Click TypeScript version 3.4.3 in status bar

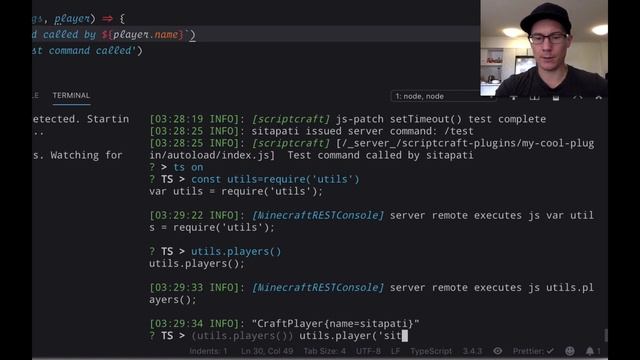(x=472, y=351)
